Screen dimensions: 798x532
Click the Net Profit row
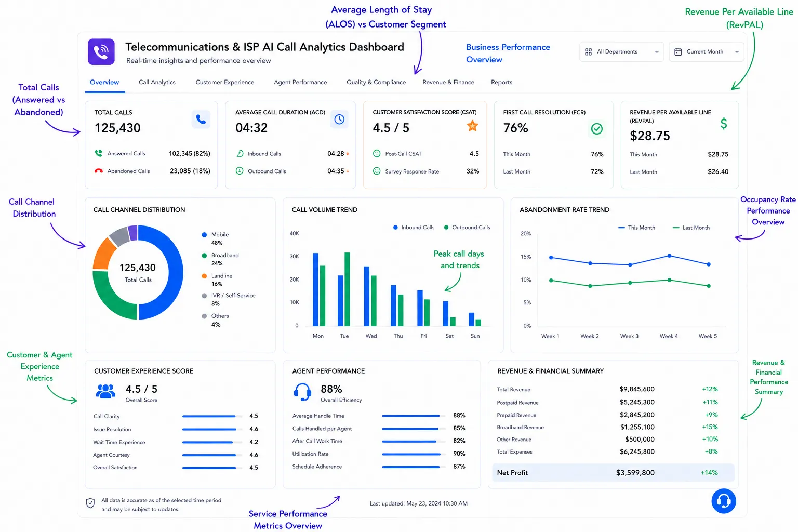(613, 473)
